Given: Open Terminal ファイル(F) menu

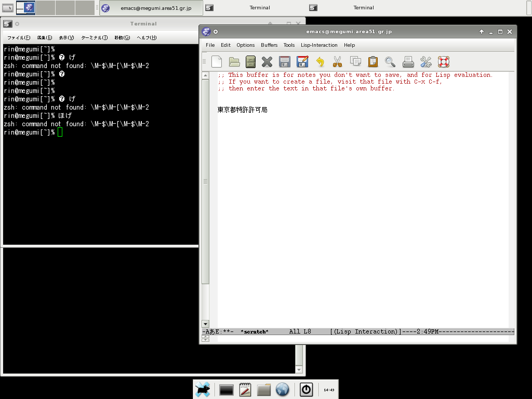Looking at the screenshot, I should (19, 37).
